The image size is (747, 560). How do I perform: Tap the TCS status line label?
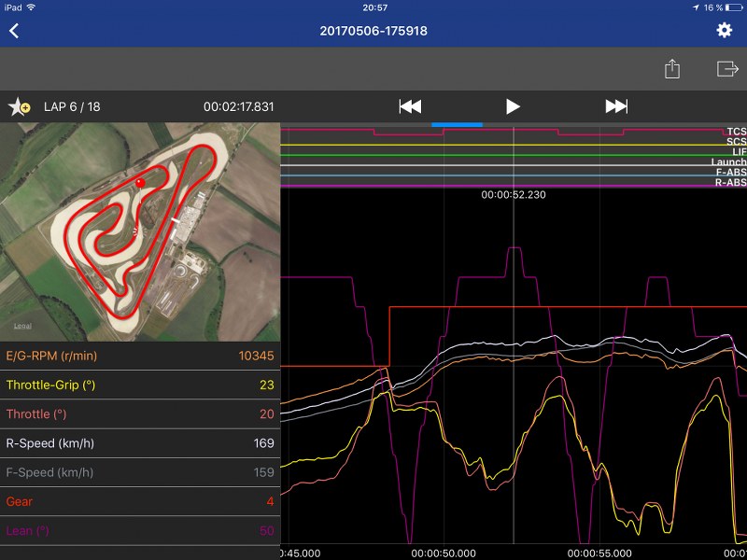tap(737, 132)
